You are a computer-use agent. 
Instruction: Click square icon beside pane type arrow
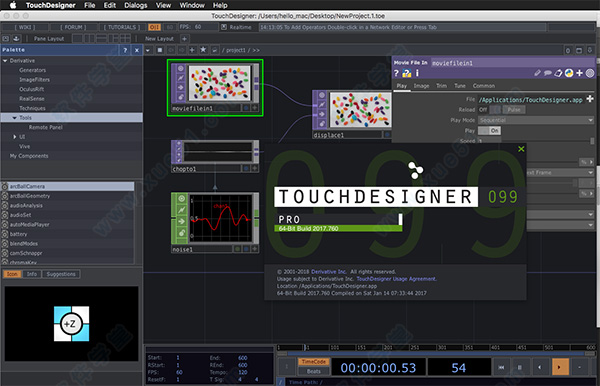[160, 50]
